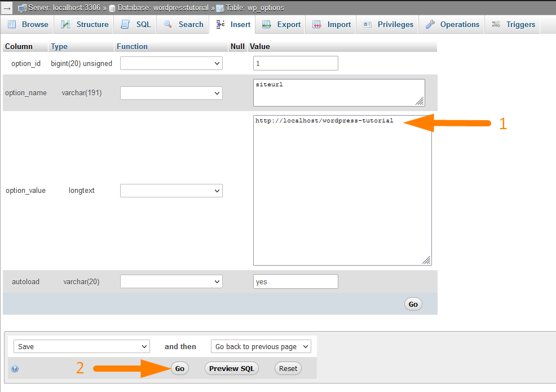This screenshot has width=556, height=392.
Task: Click the Go button next to Preview SQL
Action: tap(180, 368)
